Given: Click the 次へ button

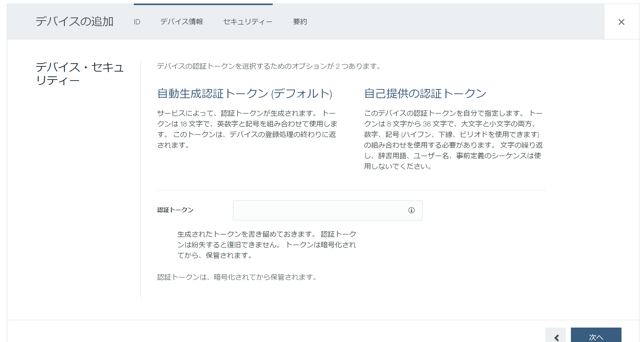Looking at the screenshot, I should 596,337.
